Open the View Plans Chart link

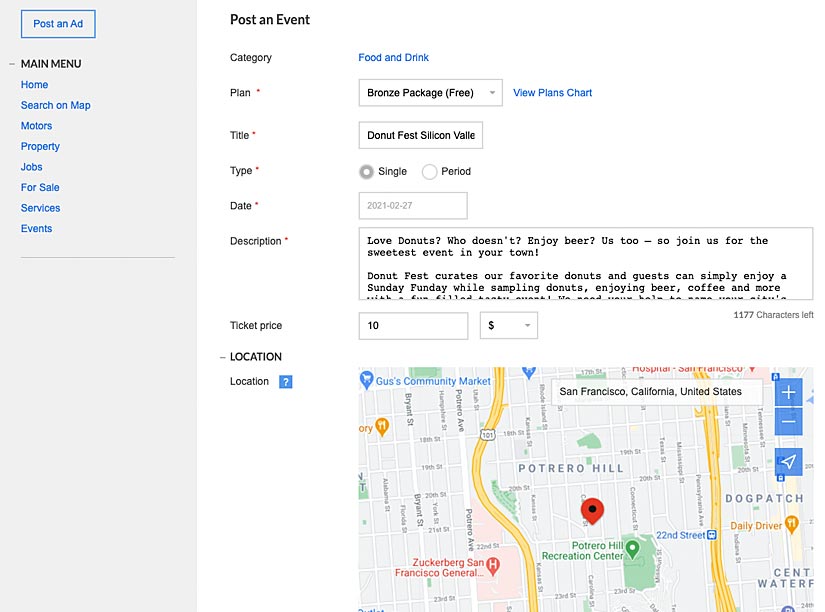tap(552, 93)
